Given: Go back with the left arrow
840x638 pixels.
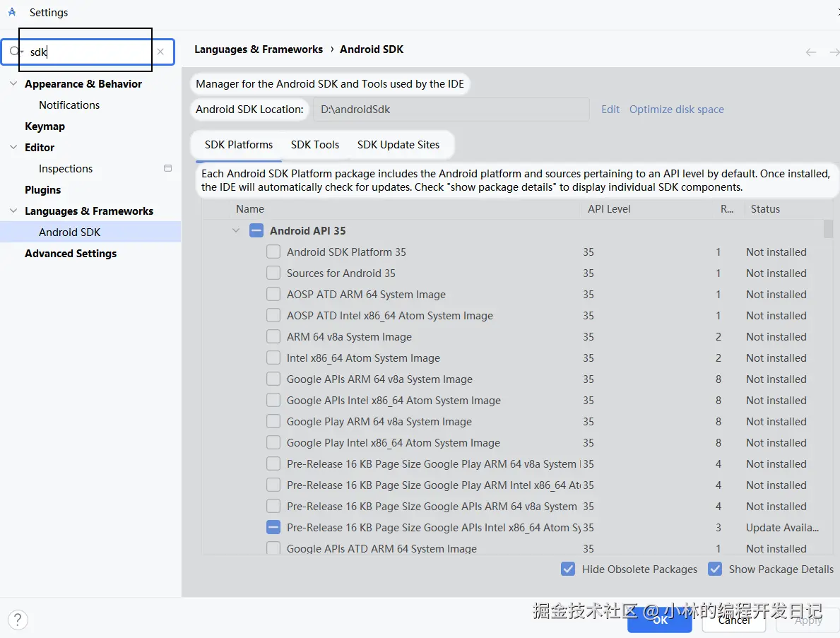Looking at the screenshot, I should tap(810, 52).
